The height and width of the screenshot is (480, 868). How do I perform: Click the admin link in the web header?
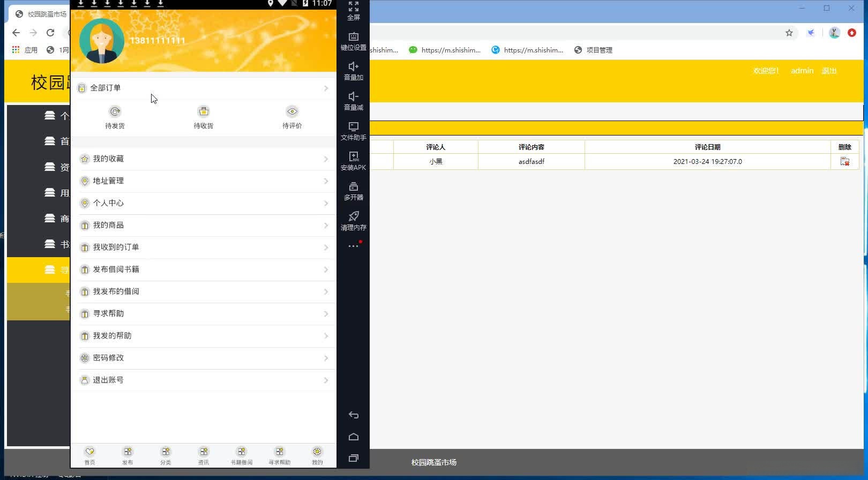pyautogui.click(x=802, y=71)
